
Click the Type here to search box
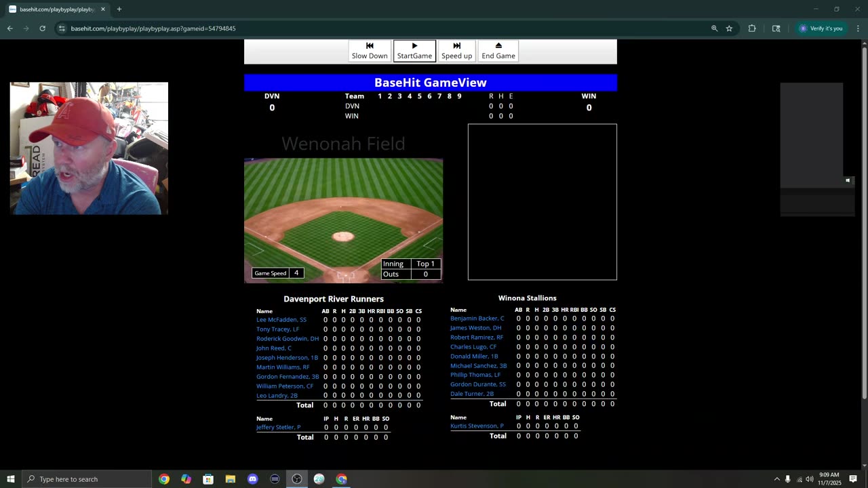pos(87,479)
